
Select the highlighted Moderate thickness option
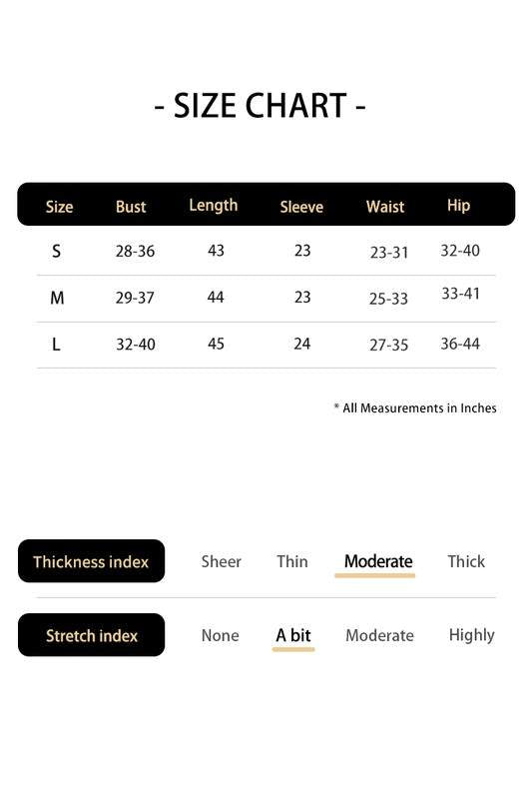377,561
